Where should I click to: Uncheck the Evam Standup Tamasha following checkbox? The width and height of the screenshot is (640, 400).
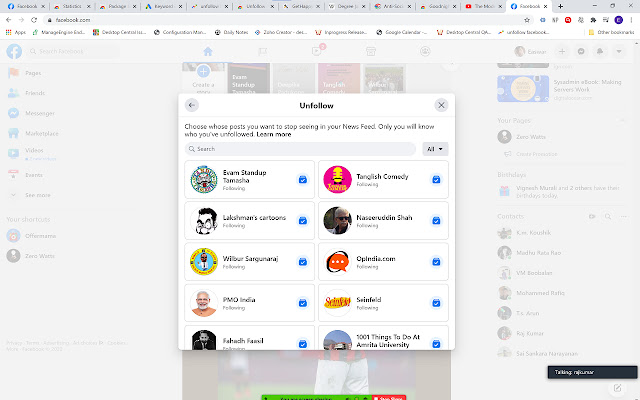[302, 180]
